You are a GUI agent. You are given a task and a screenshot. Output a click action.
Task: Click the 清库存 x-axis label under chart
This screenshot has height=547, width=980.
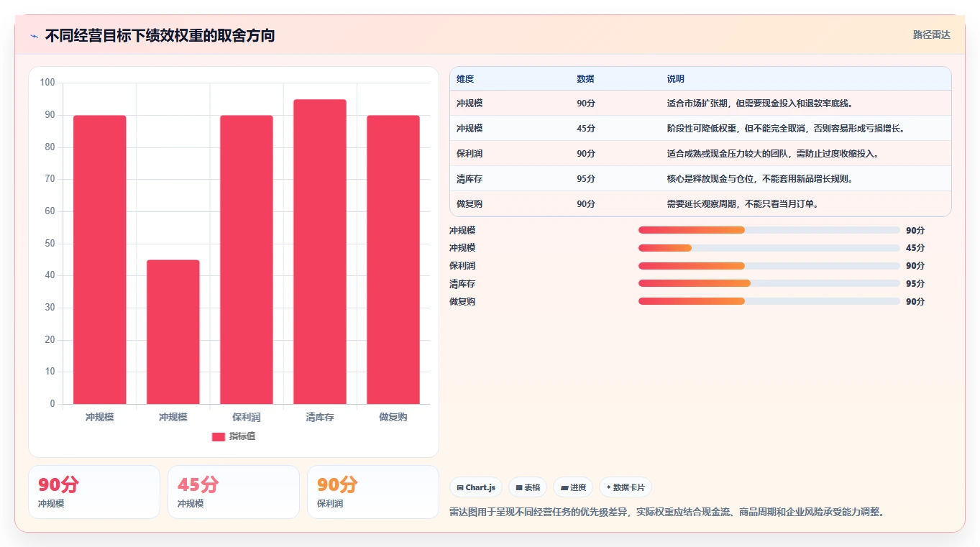click(320, 417)
